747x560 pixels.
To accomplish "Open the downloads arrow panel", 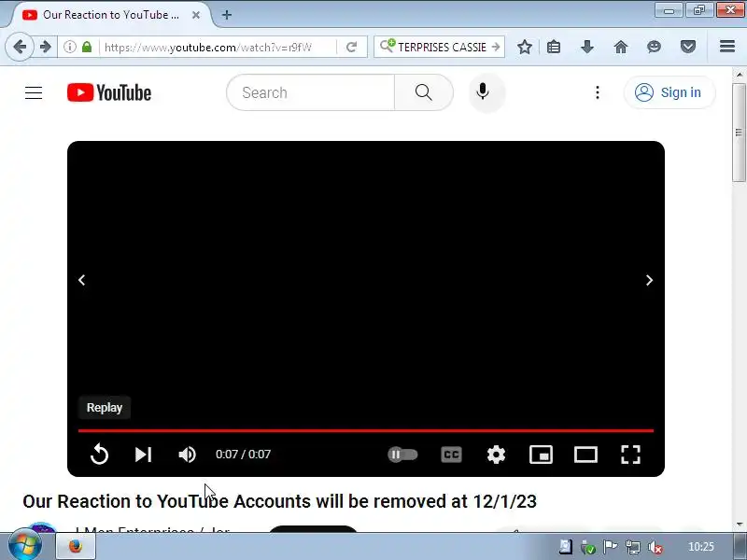I will (x=587, y=47).
